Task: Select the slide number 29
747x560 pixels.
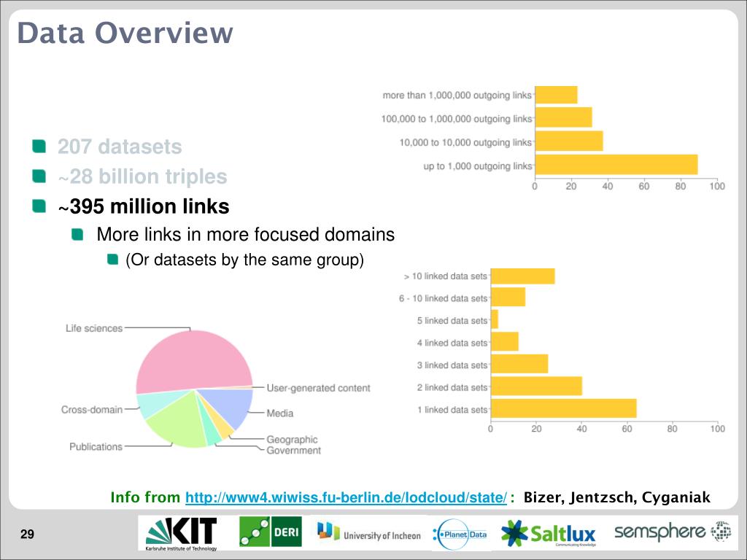Action: click(27, 534)
